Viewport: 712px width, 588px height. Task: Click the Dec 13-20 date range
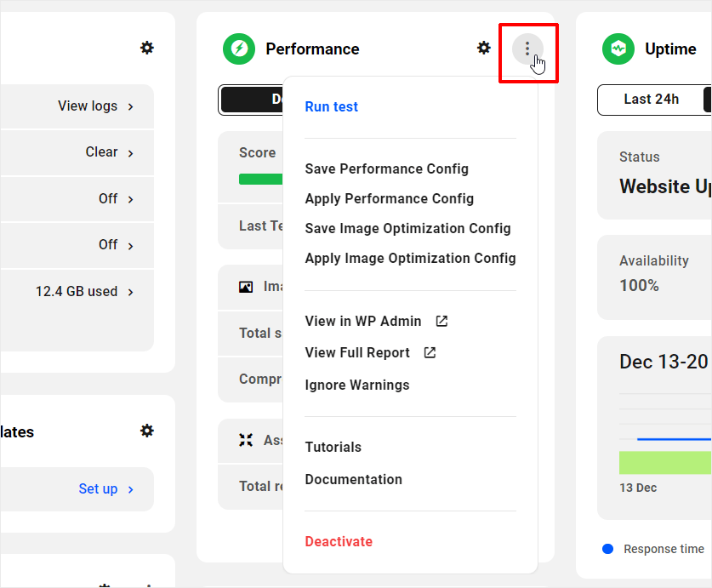(664, 362)
